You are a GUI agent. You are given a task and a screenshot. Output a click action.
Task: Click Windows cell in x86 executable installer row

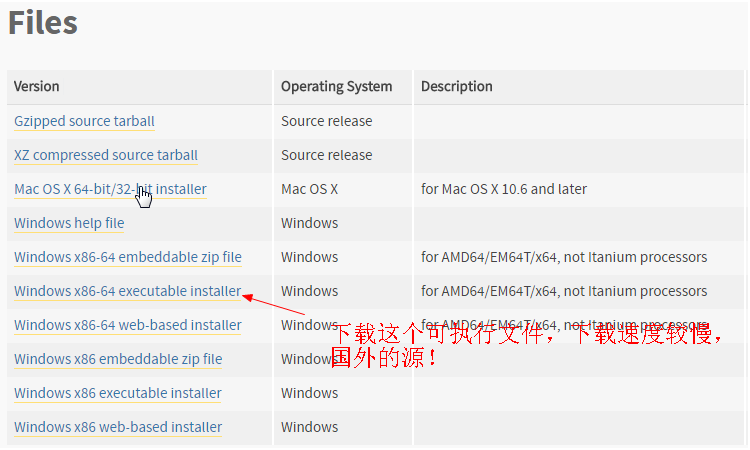(309, 393)
